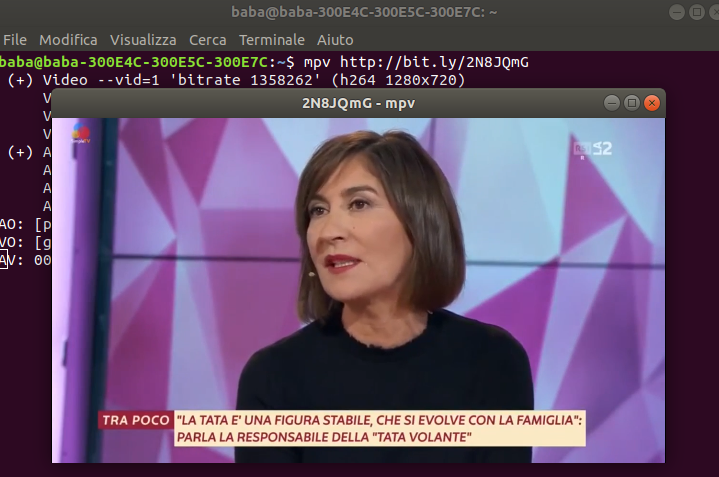The image size is (719, 477).
Task: Open the Visualizza menu
Action: 143,40
